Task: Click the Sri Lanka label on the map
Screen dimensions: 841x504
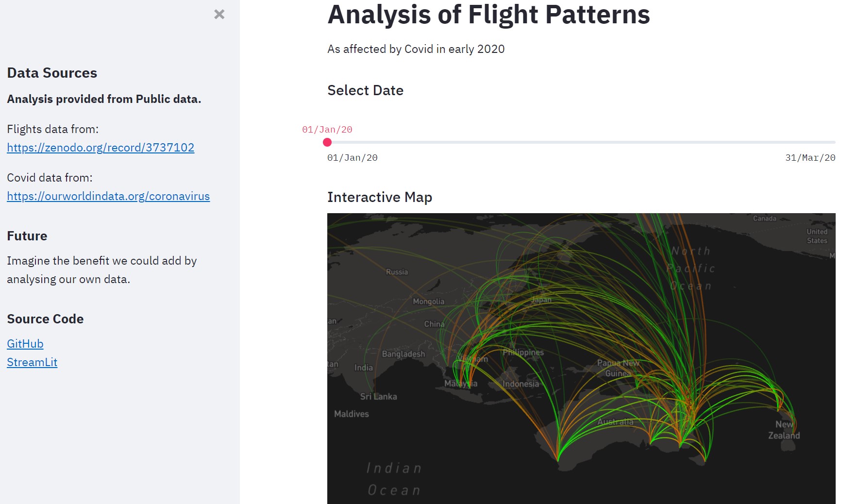Action: coord(378,397)
